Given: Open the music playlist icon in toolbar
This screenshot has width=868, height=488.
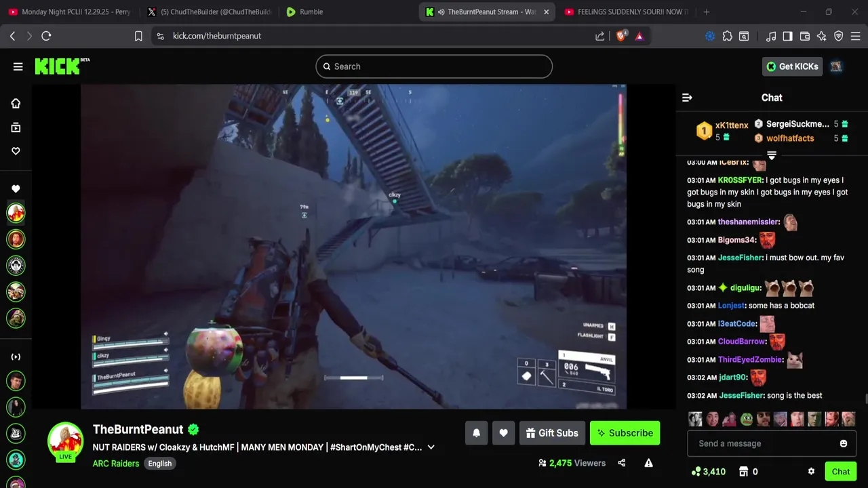Looking at the screenshot, I should click(770, 36).
